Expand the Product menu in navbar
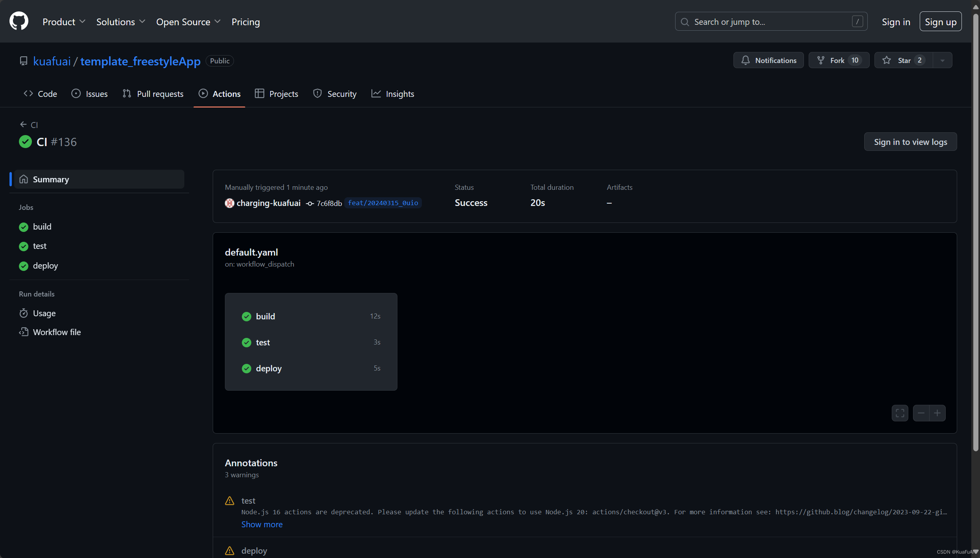This screenshot has width=980, height=558. tap(64, 22)
